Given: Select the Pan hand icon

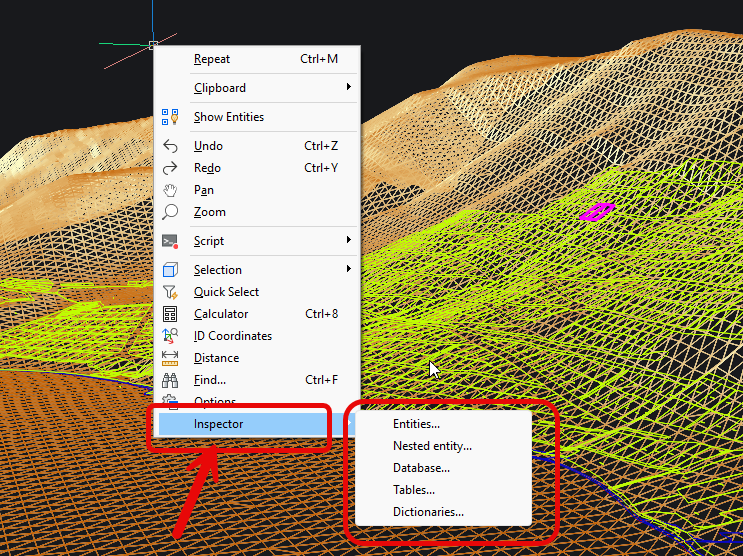Looking at the screenshot, I should (170, 190).
